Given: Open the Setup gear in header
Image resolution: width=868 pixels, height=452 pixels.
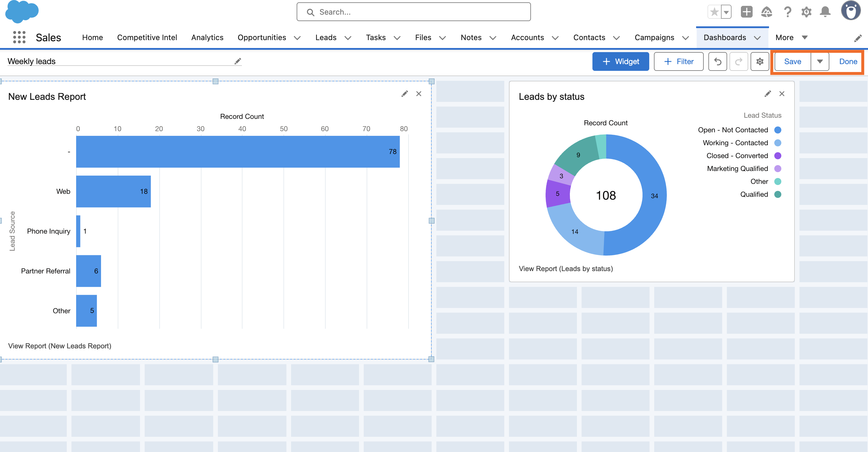Looking at the screenshot, I should [x=806, y=12].
